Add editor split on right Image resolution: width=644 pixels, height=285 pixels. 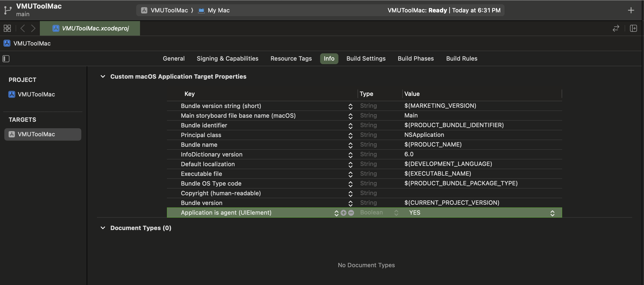633,28
